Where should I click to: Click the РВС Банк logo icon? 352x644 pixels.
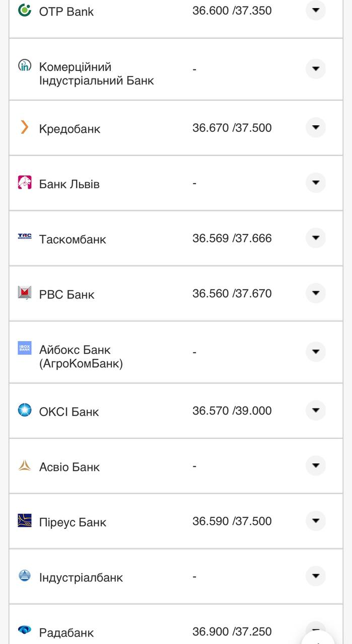[x=25, y=292]
